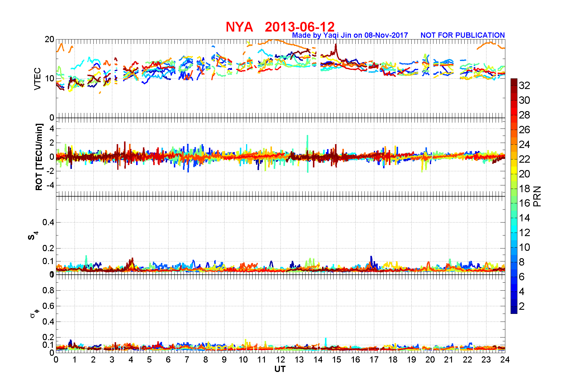Click the sigma phi y-axis label
Screen dimensions: 561x392
[x=34, y=313]
